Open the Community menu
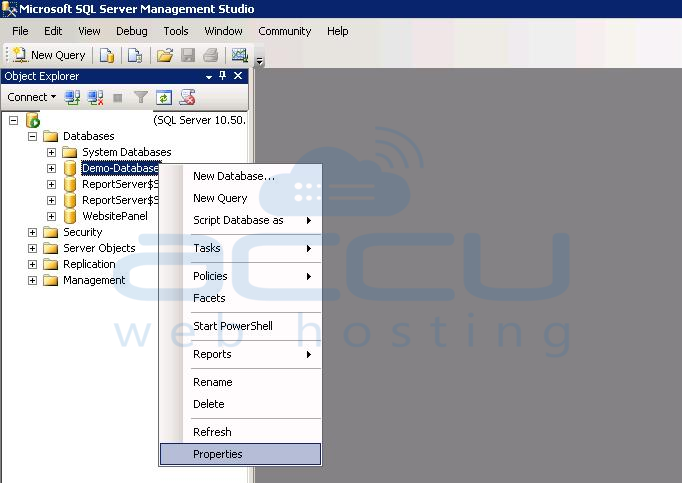The width and height of the screenshot is (682, 483). (x=285, y=31)
